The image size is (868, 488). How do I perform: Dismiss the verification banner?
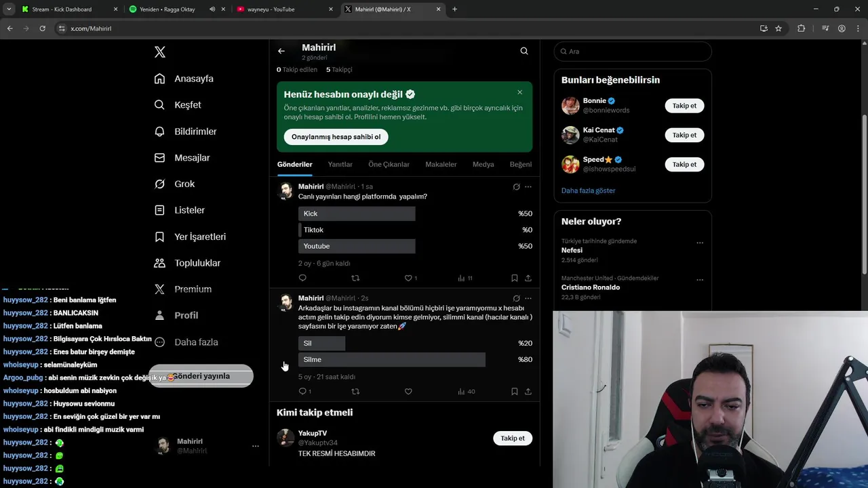520,92
